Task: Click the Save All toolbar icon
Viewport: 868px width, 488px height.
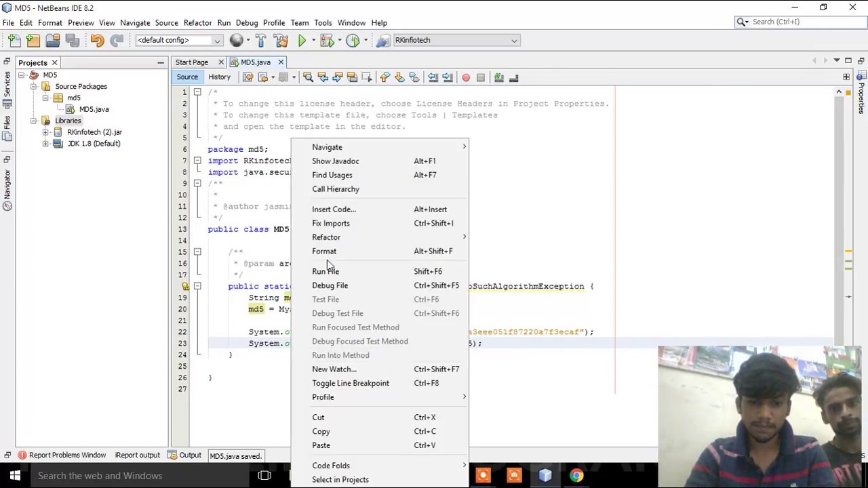Action: pos(72,41)
